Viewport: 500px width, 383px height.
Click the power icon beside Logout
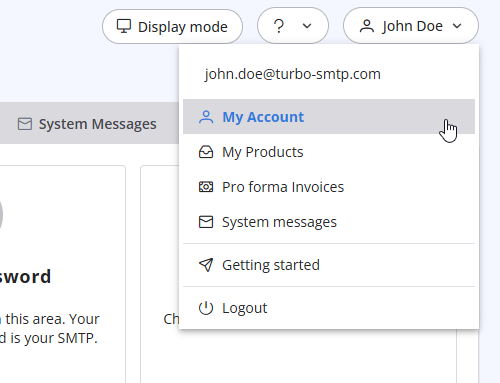(x=206, y=308)
